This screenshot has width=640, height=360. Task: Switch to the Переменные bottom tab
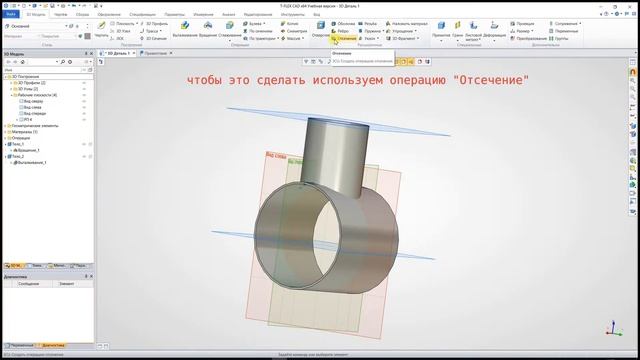pyautogui.click(x=20, y=345)
